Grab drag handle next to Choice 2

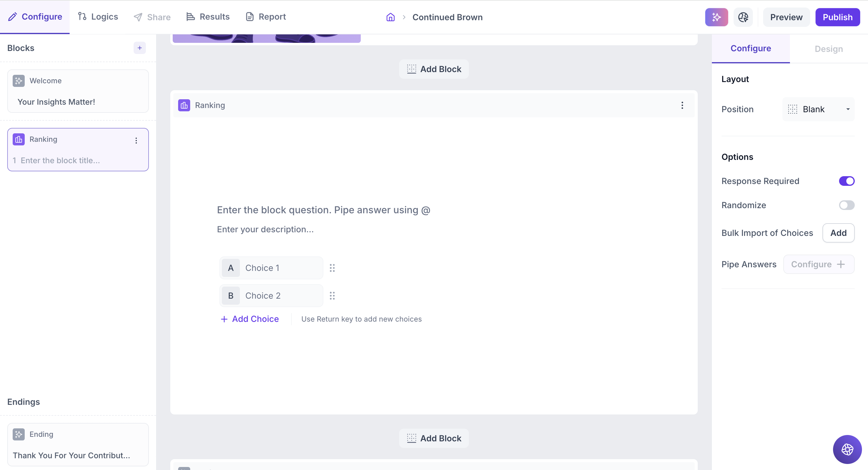pyautogui.click(x=332, y=296)
